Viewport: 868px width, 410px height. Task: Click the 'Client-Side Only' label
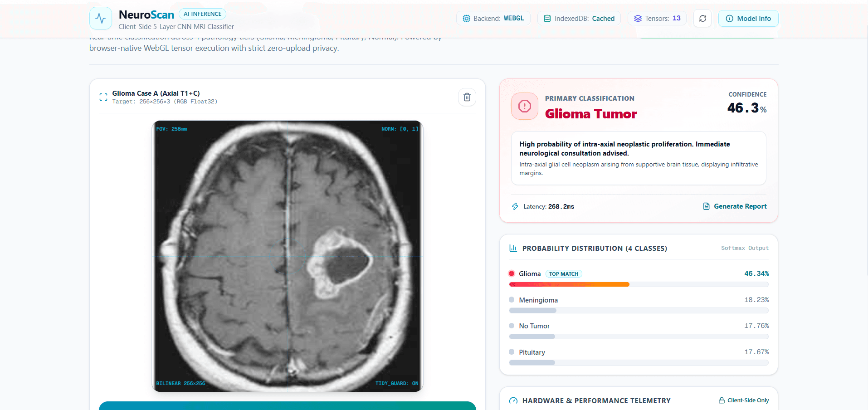(x=748, y=400)
